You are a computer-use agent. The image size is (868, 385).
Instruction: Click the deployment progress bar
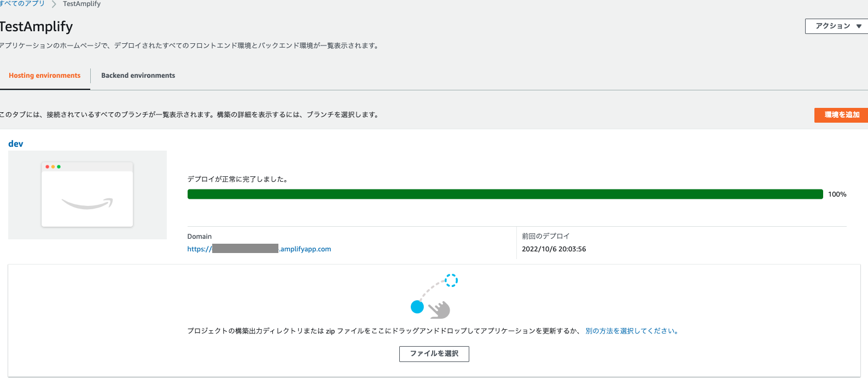(505, 194)
